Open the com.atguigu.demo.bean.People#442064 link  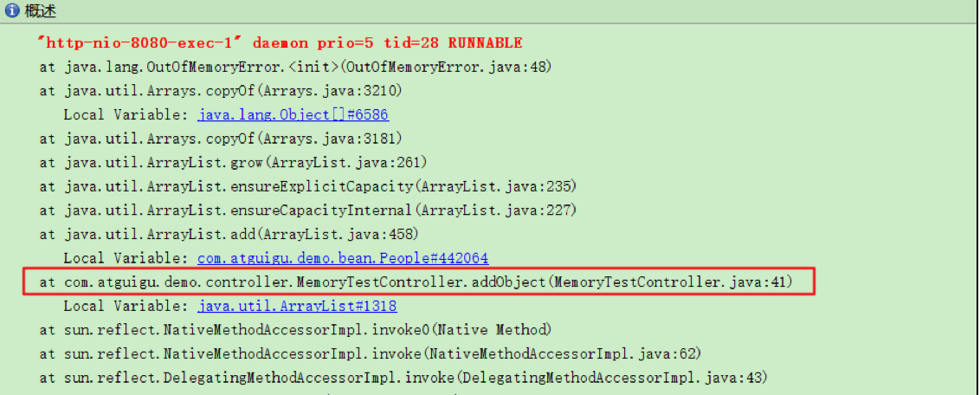coord(343,258)
